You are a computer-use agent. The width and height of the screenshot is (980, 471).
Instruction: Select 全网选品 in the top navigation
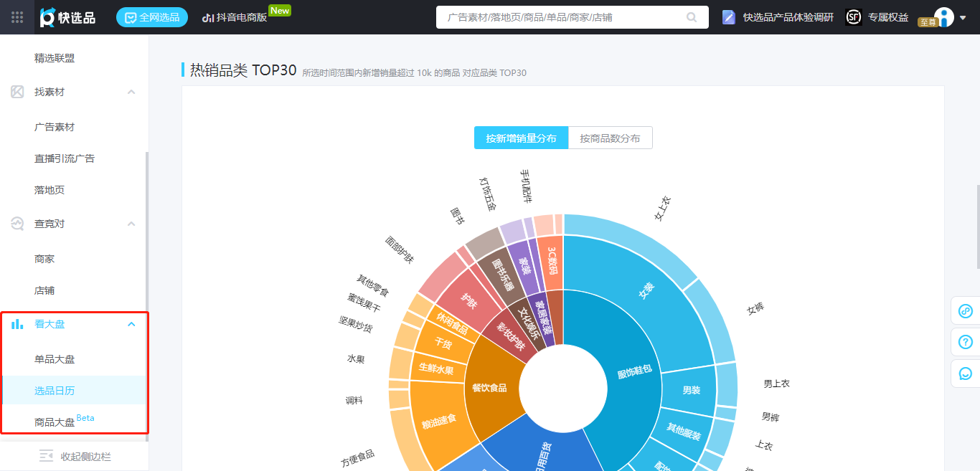(152, 17)
